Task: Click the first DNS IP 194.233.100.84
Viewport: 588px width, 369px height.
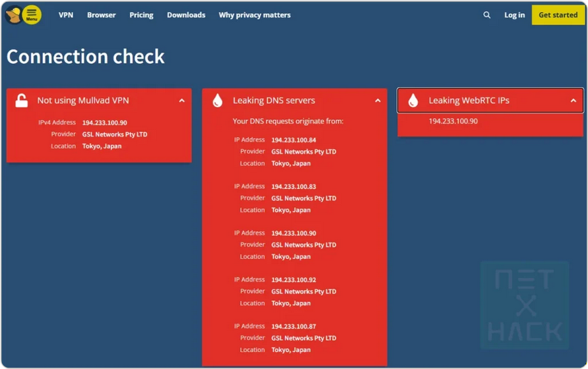Action: 293,140
